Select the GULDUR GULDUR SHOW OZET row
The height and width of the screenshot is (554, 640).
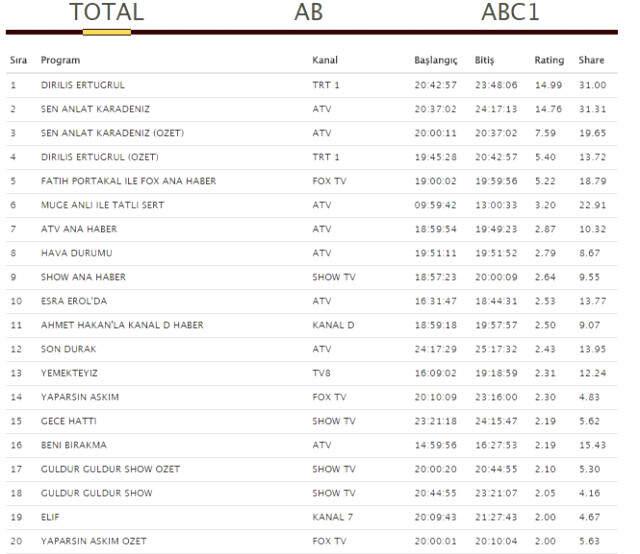point(312,469)
